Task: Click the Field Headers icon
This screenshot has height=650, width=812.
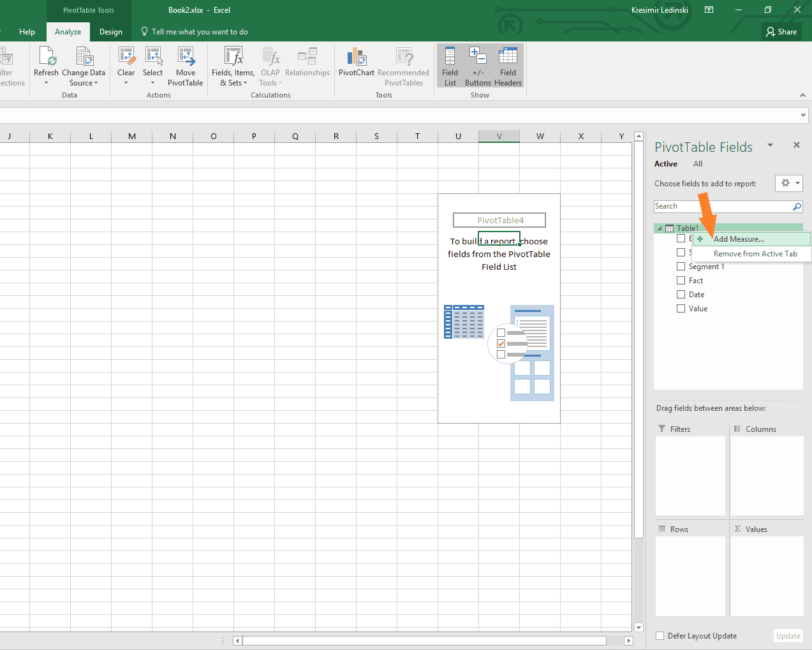Action: tap(507, 64)
